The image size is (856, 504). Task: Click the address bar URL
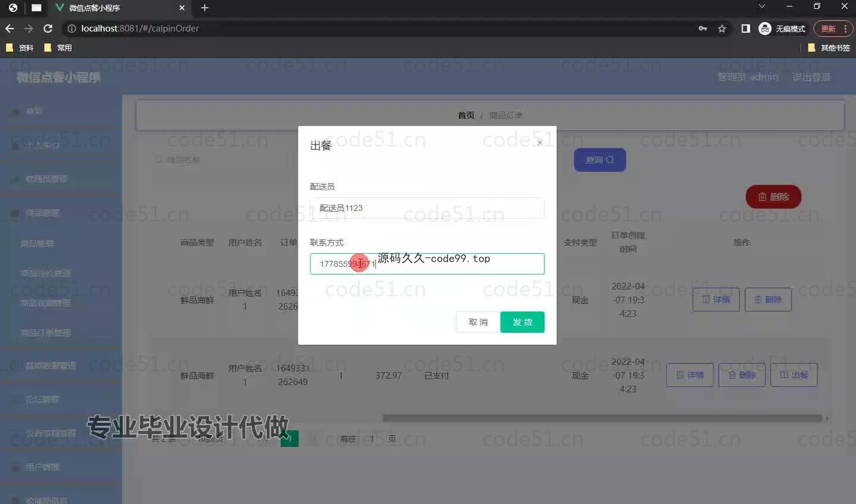coord(140,29)
